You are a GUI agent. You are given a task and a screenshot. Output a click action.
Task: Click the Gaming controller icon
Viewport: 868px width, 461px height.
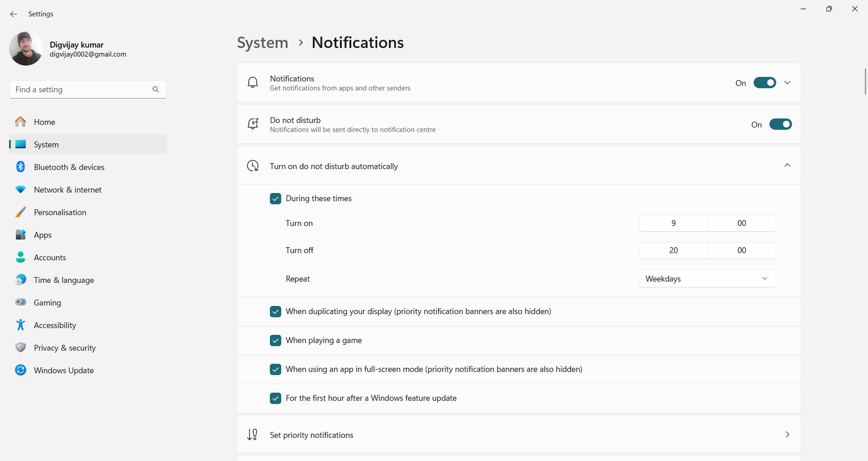coord(21,302)
